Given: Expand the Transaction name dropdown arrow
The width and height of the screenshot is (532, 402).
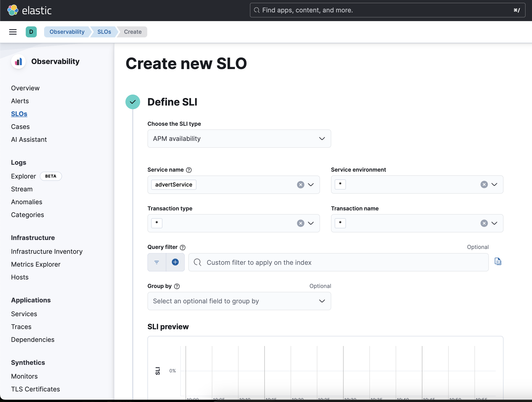Looking at the screenshot, I should [x=494, y=223].
